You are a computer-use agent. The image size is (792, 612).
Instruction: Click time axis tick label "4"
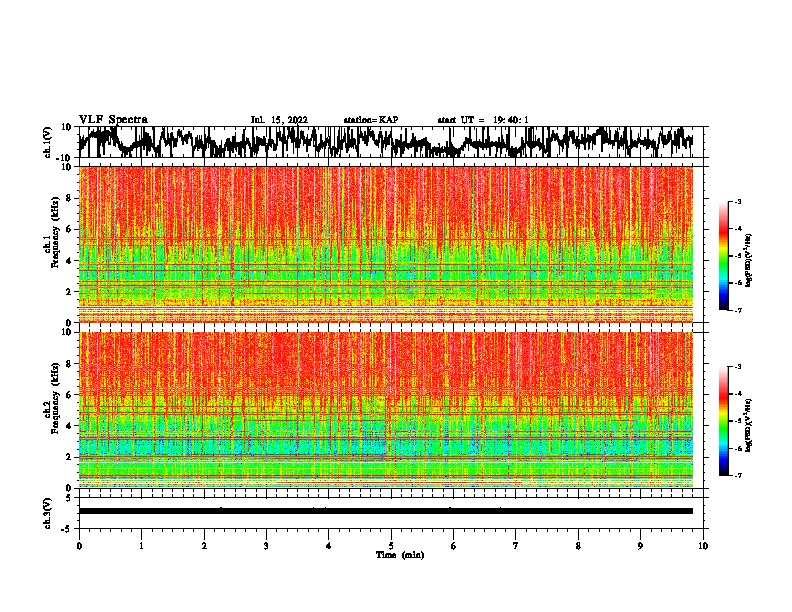(x=329, y=546)
